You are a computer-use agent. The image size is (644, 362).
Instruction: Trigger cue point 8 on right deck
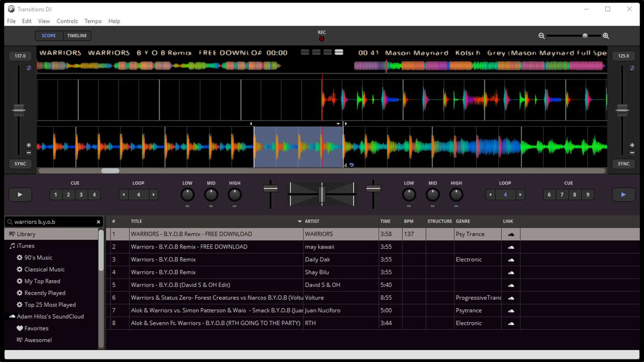click(x=575, y=194)
